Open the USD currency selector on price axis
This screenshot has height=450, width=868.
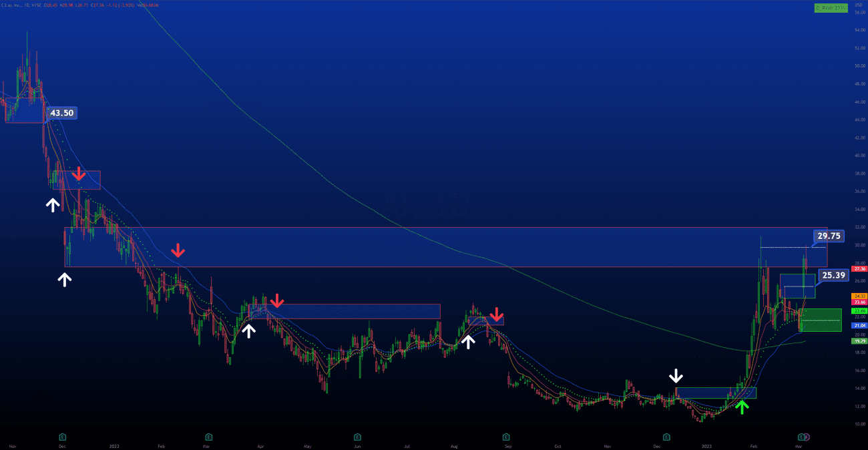point(857,3)
